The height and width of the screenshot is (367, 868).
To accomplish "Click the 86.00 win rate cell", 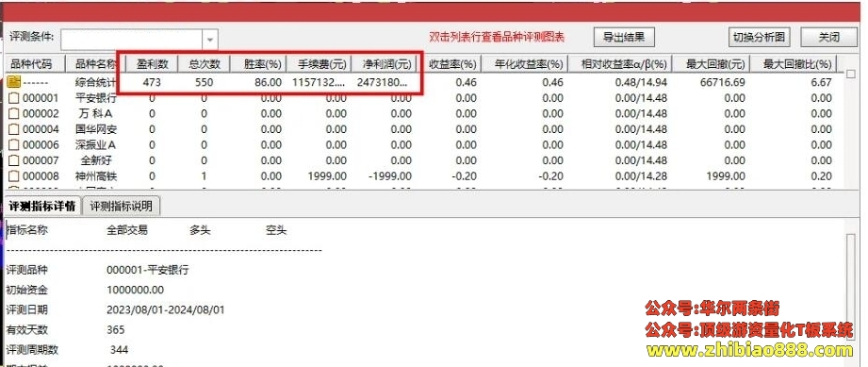I will pyautogui.click(x=268, y=83).
